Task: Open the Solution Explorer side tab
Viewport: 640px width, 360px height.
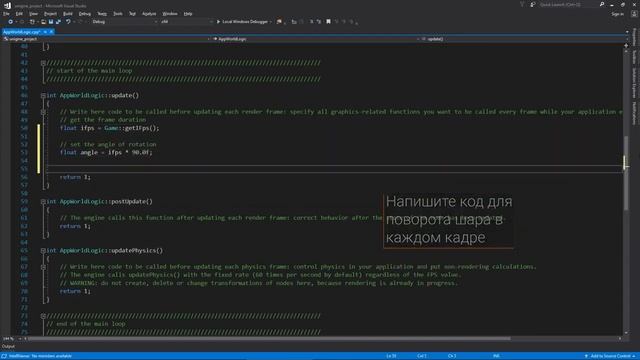Action: pos(634,83)
